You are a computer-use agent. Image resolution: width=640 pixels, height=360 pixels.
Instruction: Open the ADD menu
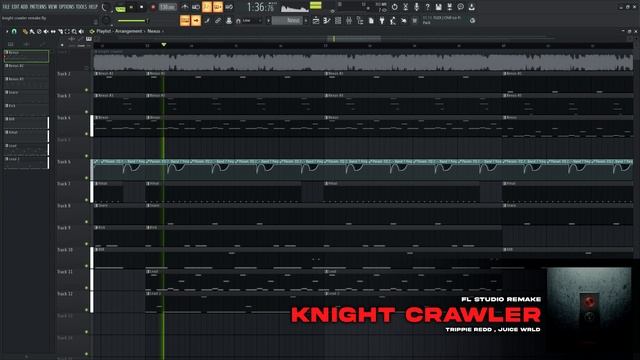[24, 7]
